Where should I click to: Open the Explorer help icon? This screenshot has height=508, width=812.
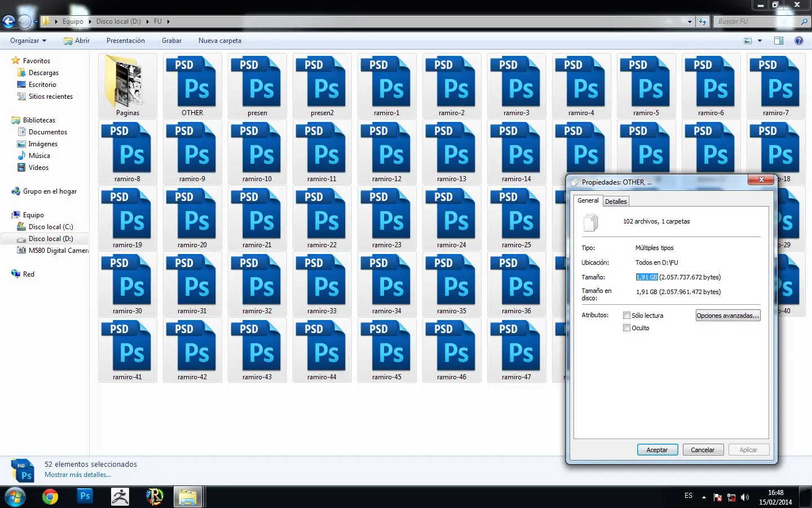798,41
